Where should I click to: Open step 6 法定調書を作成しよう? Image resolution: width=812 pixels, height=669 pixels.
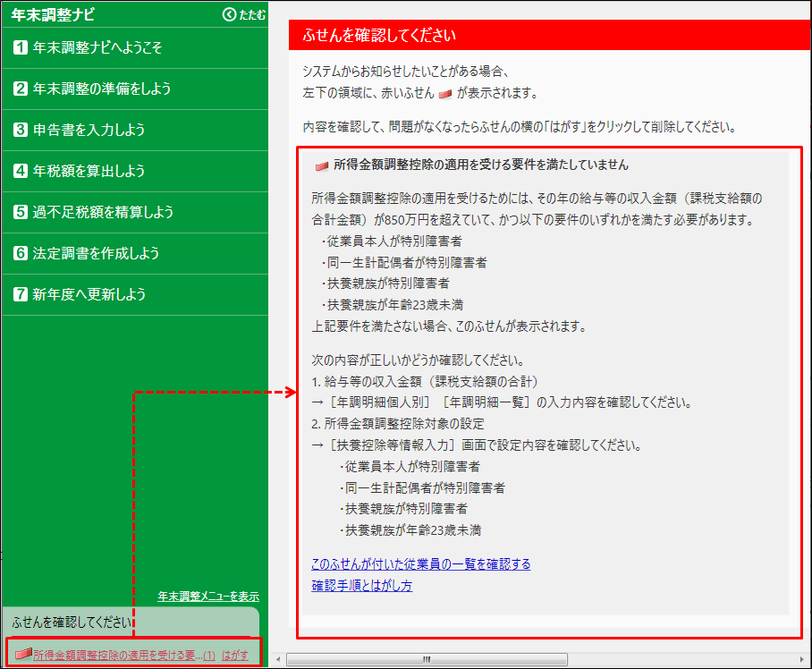point(135,253)
